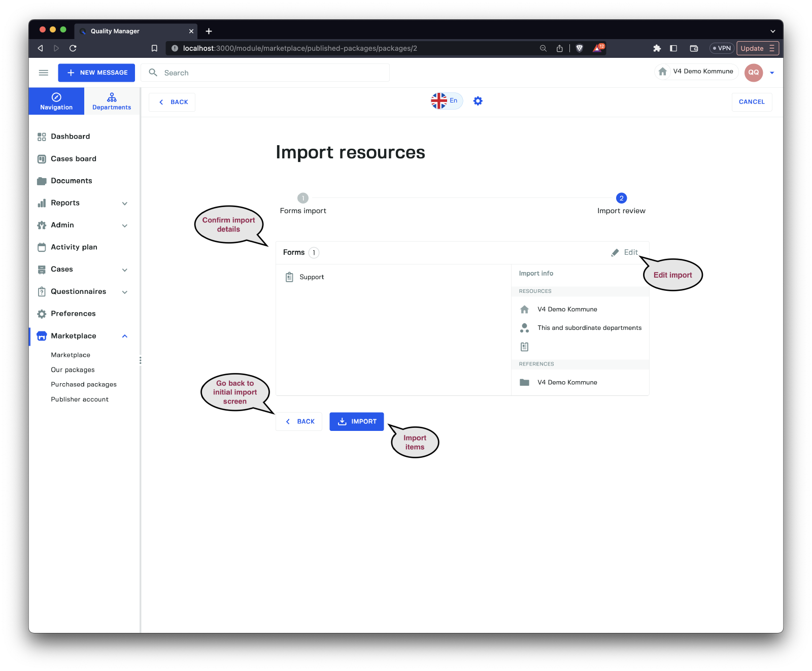812x671 pixels.
Task: Switch language with the En flag selector
Action: click(x=447, y=100)
